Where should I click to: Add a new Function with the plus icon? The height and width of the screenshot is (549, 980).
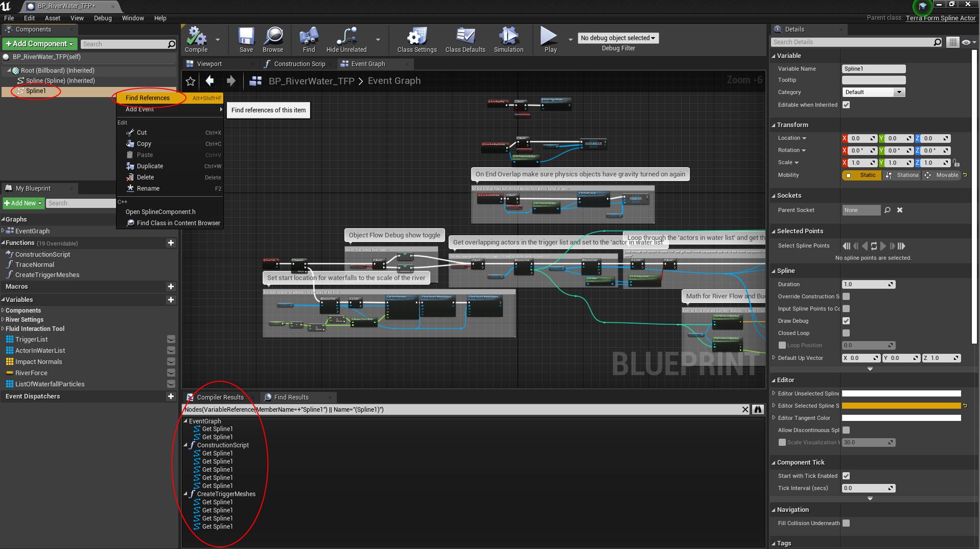point(171,243)
